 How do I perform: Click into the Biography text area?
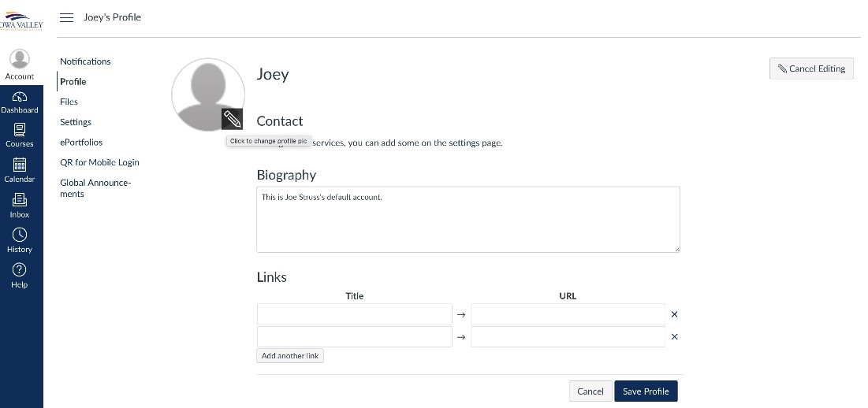468,220
